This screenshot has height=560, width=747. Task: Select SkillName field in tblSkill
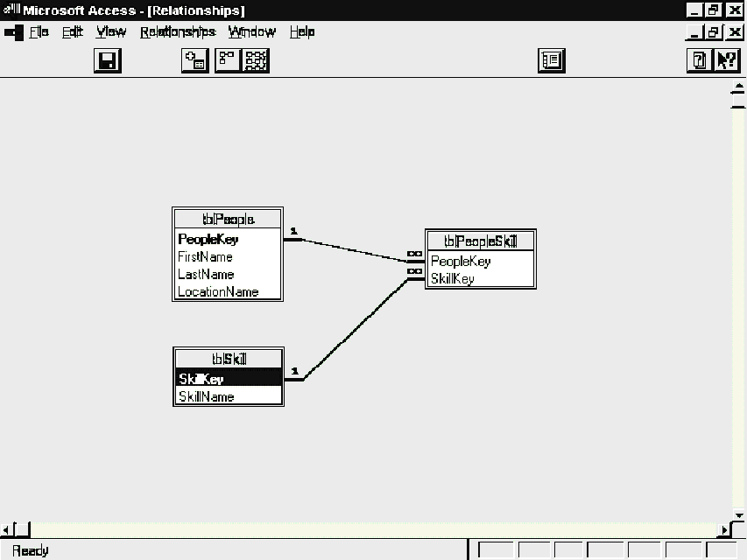[x=206, y=396]
